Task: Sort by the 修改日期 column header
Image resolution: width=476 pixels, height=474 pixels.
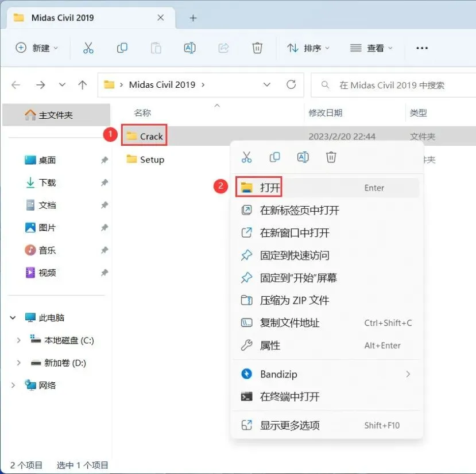Action: tap(325, 113)
